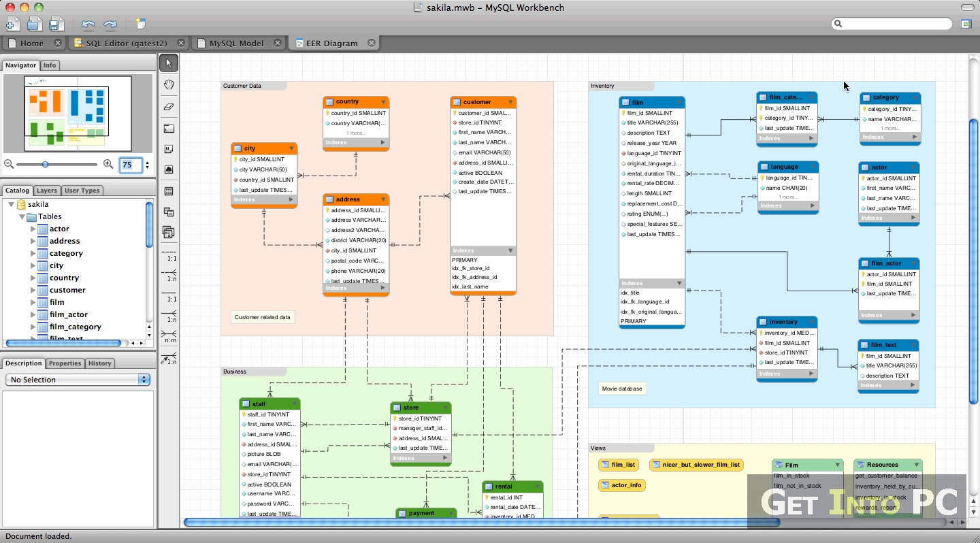The width and height of the screenshot is (980, 543).
Task: Click the Save Model floppy icon
Action: (56, 24)
